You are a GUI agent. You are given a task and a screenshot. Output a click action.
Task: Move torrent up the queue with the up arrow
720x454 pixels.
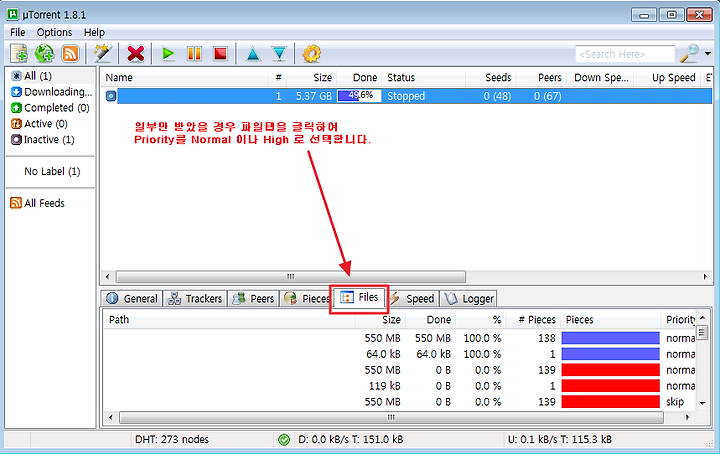(253, 54)
